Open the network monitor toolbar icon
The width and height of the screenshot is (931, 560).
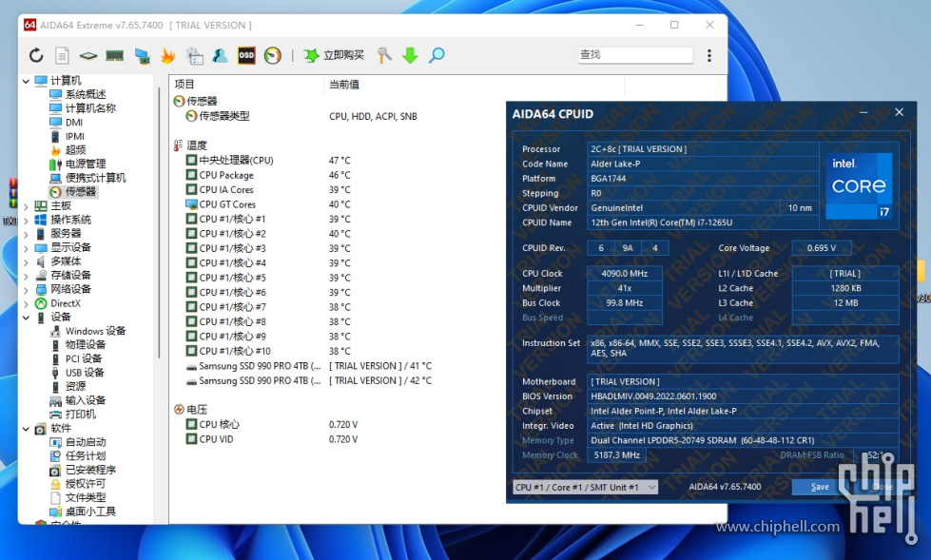[x=142, y=56]
